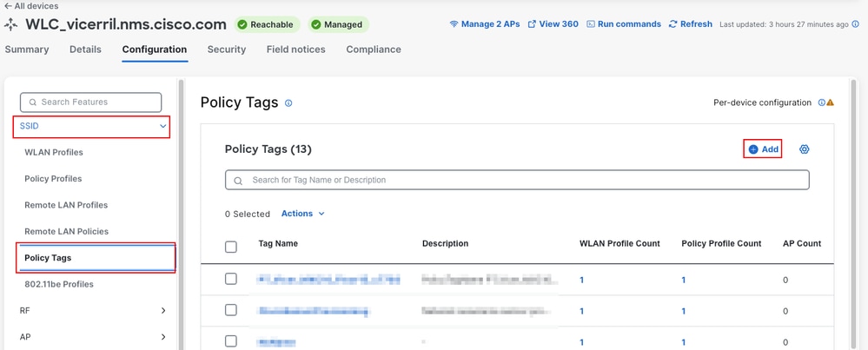Screen dimensions: 868x350
Task: Switch to the Summary tab
Action: pos(27,50)
